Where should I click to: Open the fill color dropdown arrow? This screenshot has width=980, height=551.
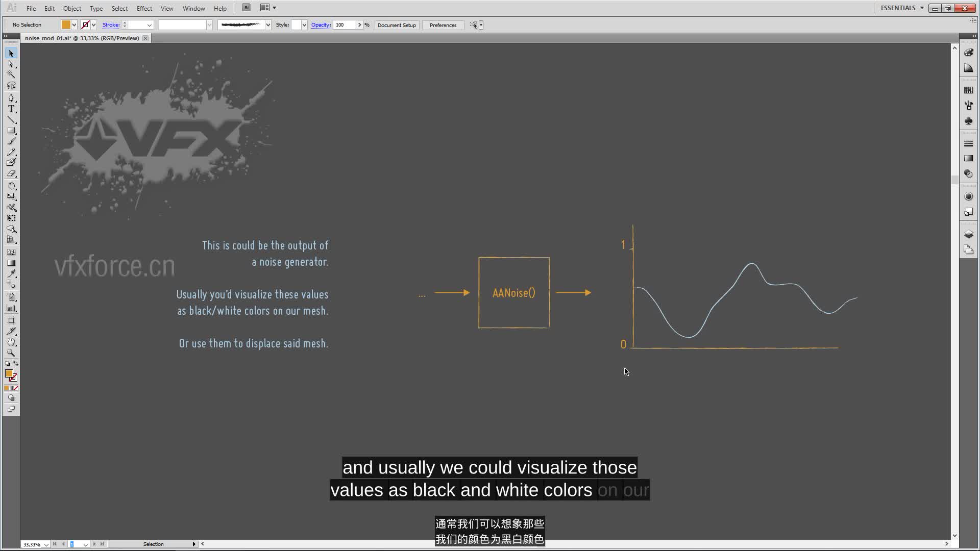tap(74, 25)
